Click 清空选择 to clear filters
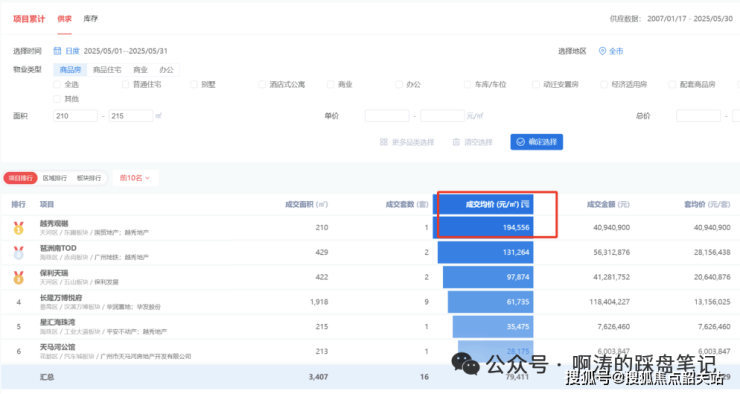 click(473, 142)
